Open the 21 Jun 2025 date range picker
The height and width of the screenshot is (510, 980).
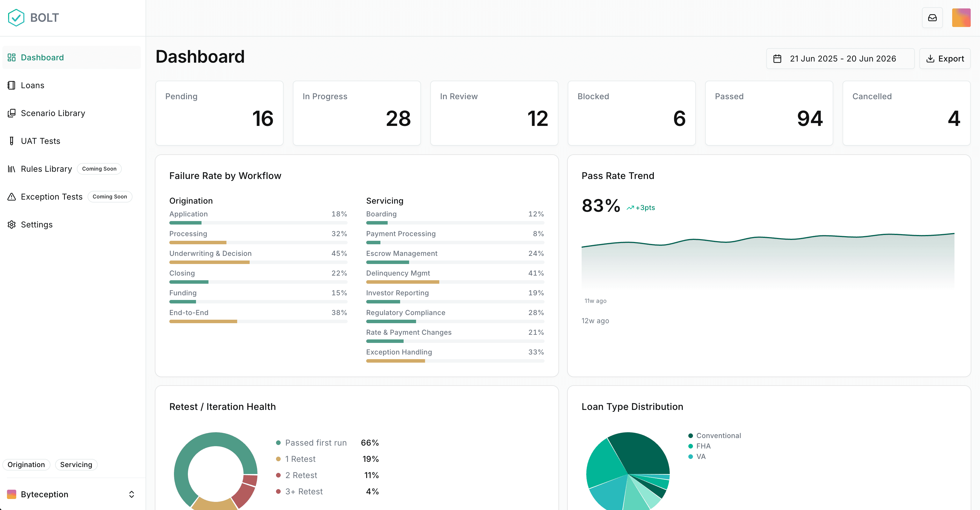tap(840, 59)
